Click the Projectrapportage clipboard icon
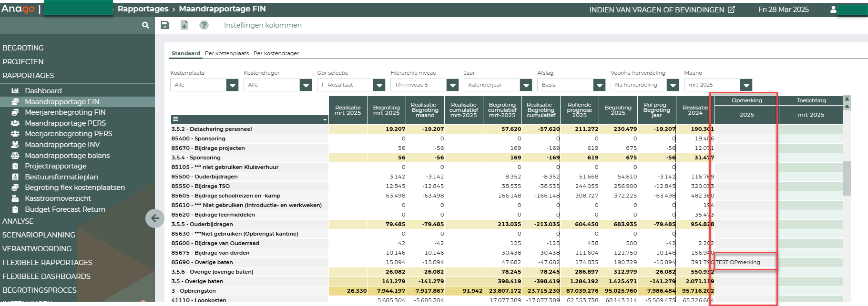Image resolution: width=868 pixels, height=306 pixels. pos(15,166)
